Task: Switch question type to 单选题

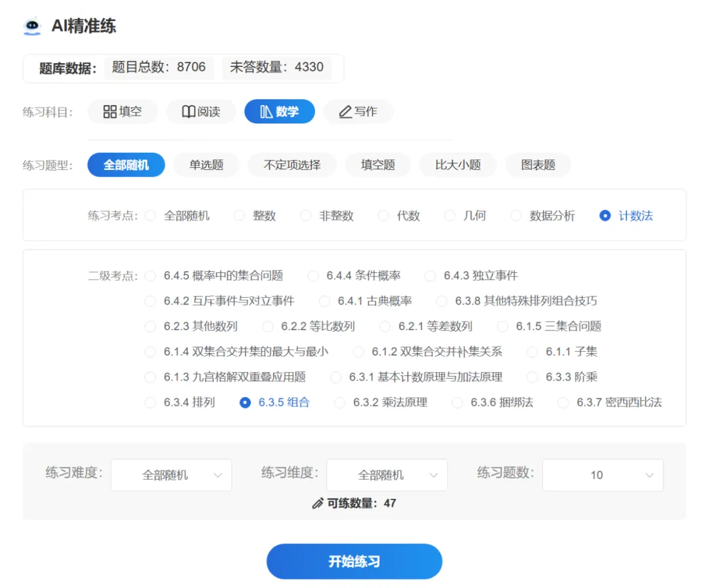Action: click(206, 165)
